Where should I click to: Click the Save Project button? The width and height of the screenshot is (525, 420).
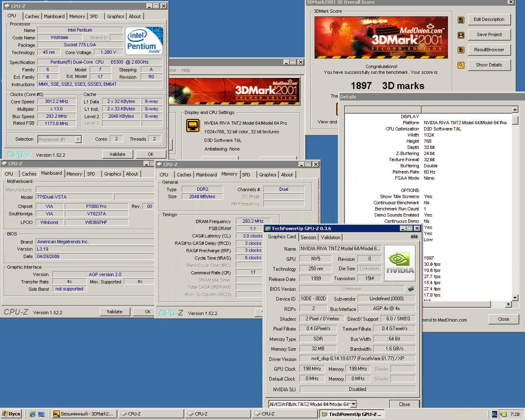click(x=489, y=34)
